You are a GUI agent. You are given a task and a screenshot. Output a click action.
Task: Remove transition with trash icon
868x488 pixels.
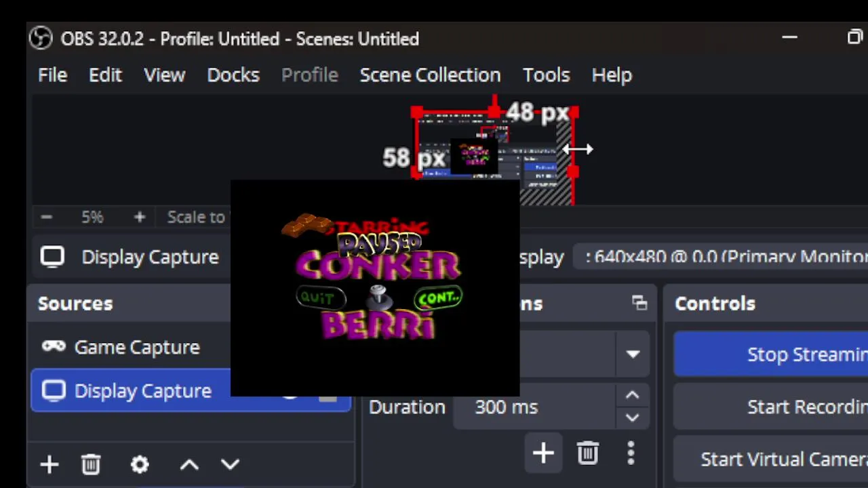tap(588, 453)
